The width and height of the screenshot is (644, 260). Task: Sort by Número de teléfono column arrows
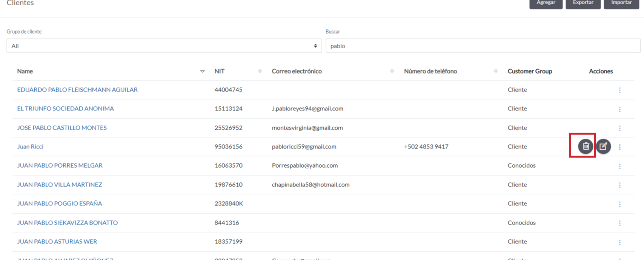[495, 71]
